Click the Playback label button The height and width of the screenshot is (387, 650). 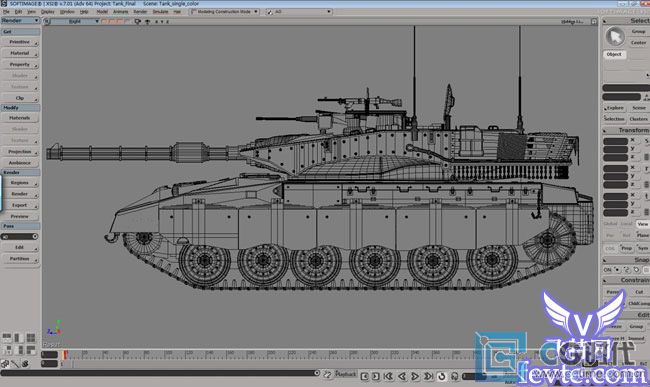coord(346,374)
